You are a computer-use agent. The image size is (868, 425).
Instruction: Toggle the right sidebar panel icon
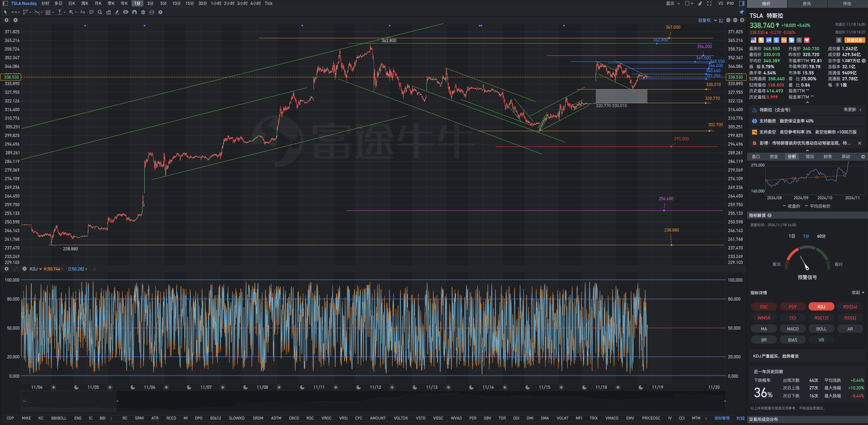tap(742, 3)
